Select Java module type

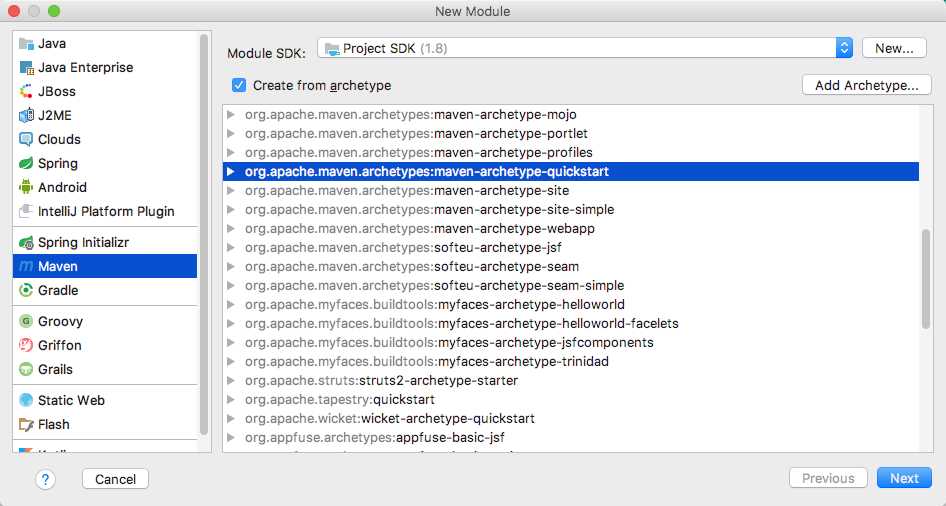pos(105,43)
